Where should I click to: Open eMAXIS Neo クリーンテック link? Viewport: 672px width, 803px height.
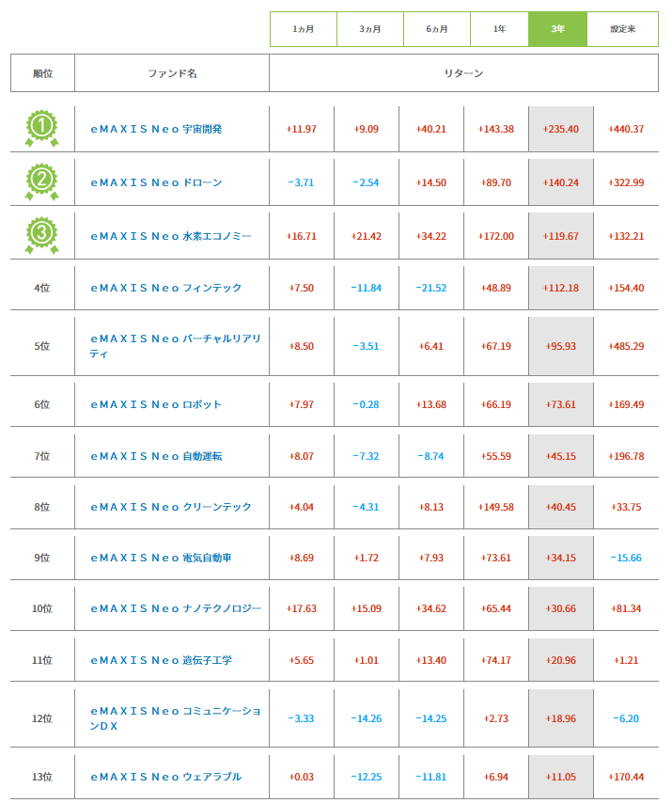[x=170, y=507]
